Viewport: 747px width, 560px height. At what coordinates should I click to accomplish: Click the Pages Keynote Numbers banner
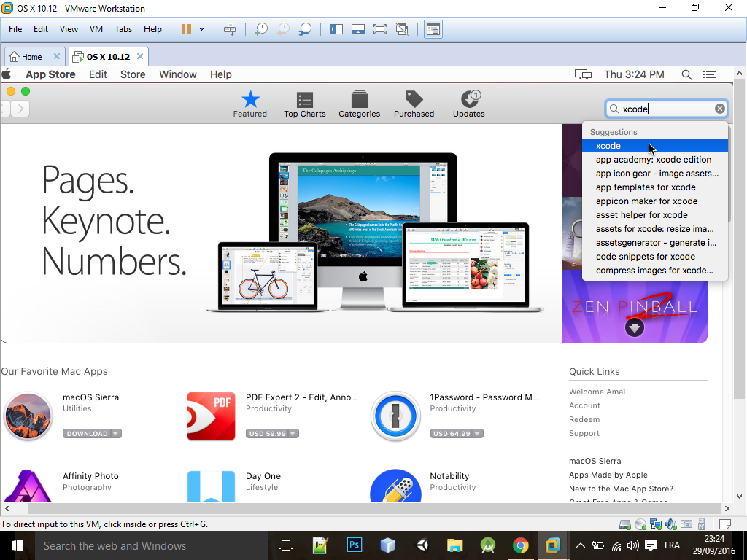281,233
